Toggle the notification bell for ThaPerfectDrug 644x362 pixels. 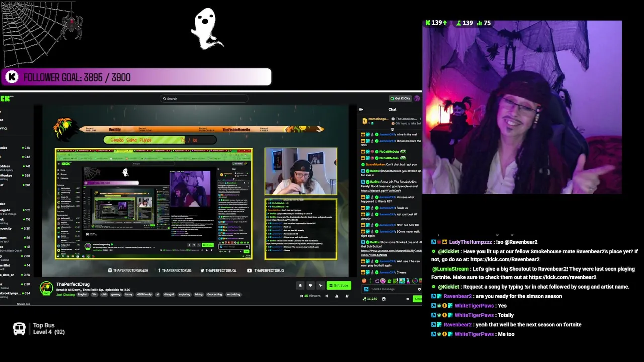tap(300, 285)
